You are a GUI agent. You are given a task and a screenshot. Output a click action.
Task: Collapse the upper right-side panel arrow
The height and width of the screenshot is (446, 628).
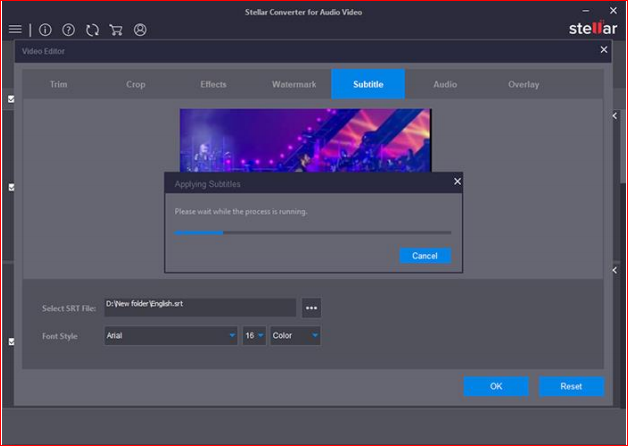click(x=615, y=116)
